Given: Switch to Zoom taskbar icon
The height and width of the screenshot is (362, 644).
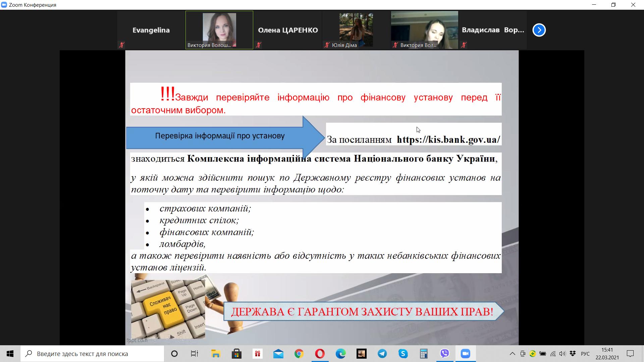Looking at the screenshot, I should [x=465, y=354].
